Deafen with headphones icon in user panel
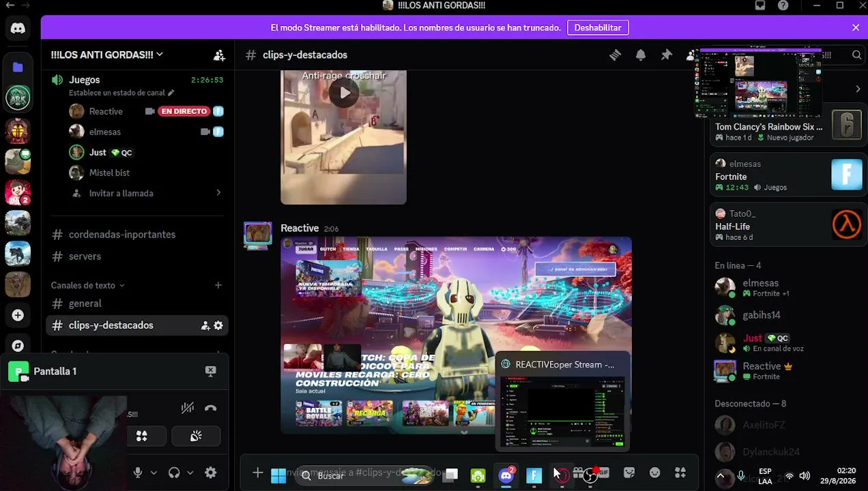The height and width of the screenshot is (491, 868). click(174, 473)
